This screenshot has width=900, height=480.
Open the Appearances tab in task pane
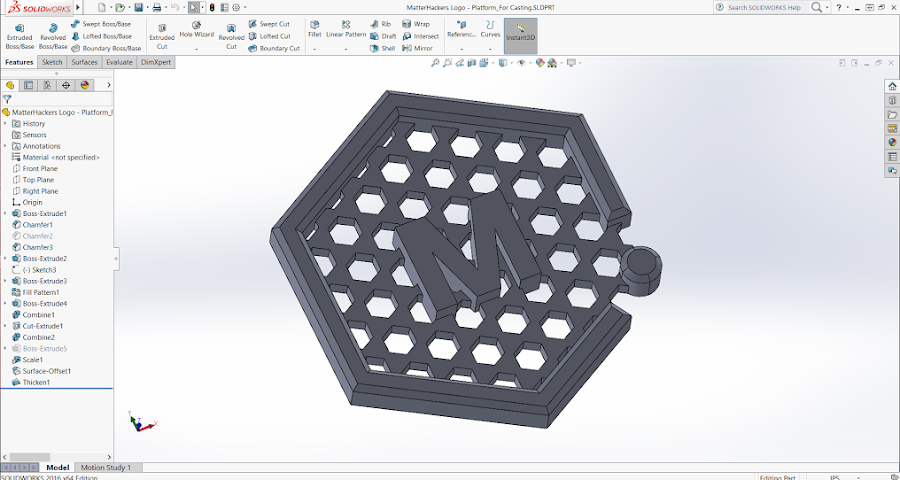coord(891,142)
